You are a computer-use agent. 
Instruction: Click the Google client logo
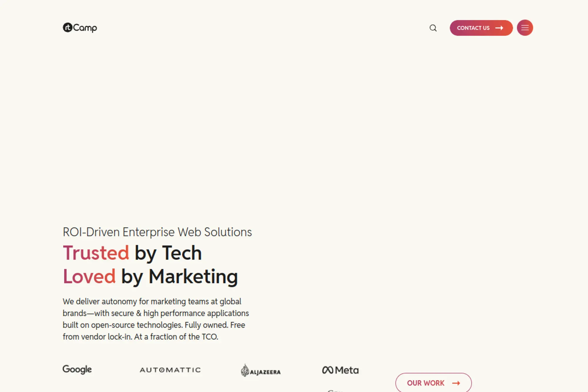[x=77, y=369]
